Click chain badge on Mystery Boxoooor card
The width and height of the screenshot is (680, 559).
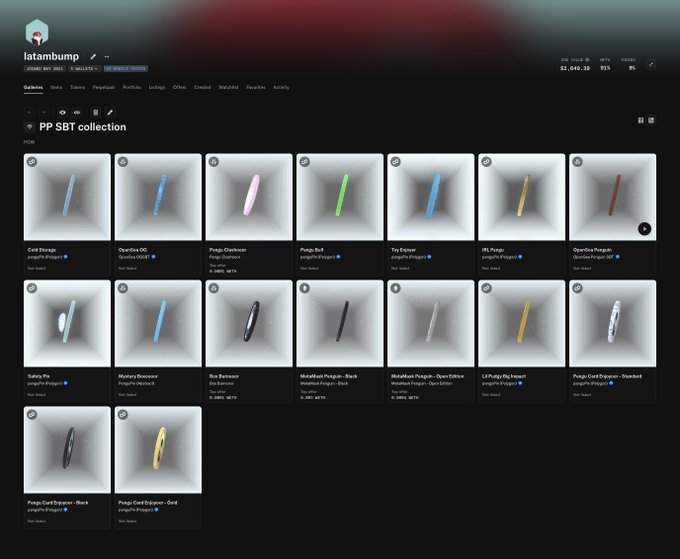[x=123, y=288]
